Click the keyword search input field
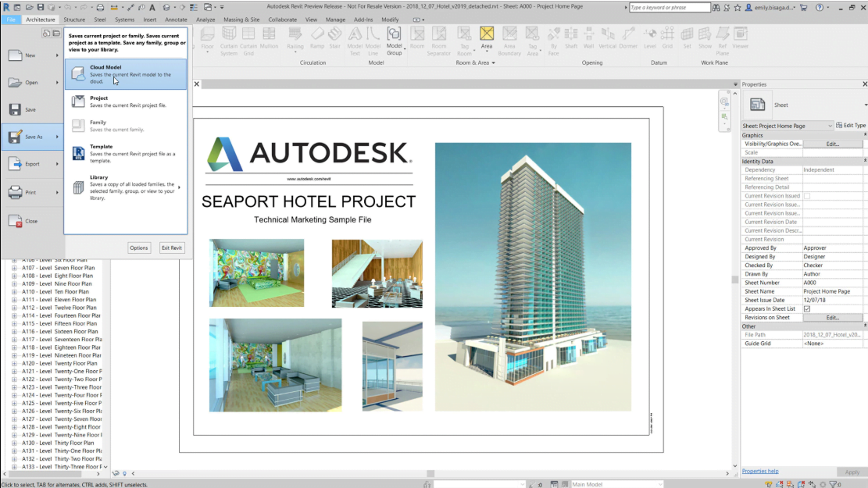 click(x=670, y=8)
